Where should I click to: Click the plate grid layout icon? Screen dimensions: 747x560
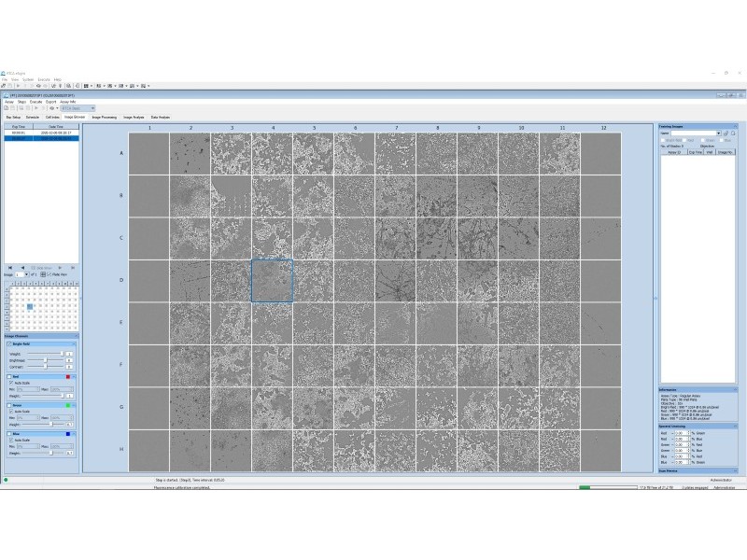[x=43, y=274]
